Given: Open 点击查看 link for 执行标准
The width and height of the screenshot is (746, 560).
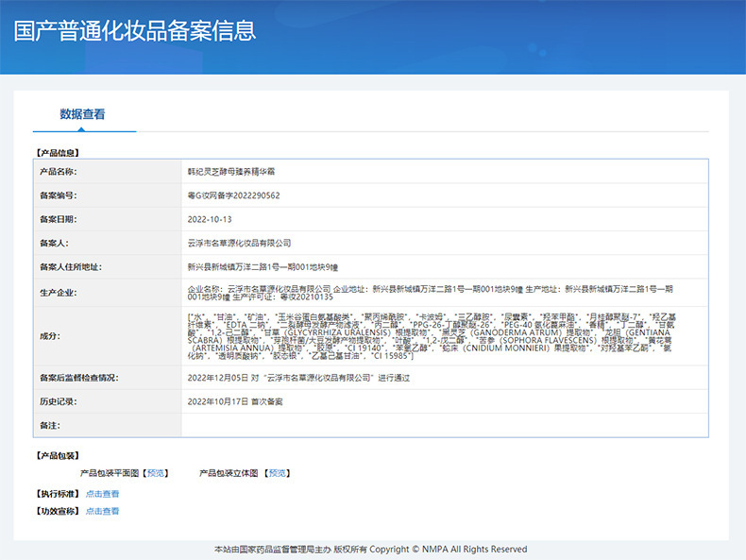Looking at the screenshot, I should [x=102, y=493].
